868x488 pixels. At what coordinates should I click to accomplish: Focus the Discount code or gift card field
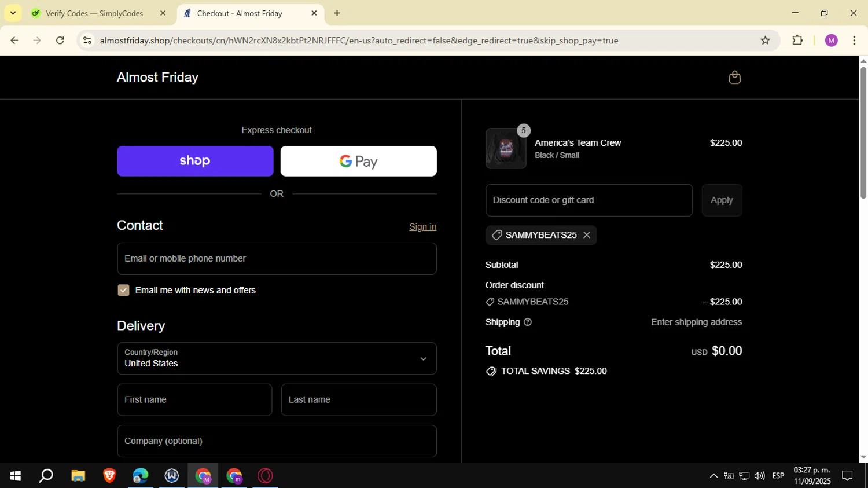point(589,200)
